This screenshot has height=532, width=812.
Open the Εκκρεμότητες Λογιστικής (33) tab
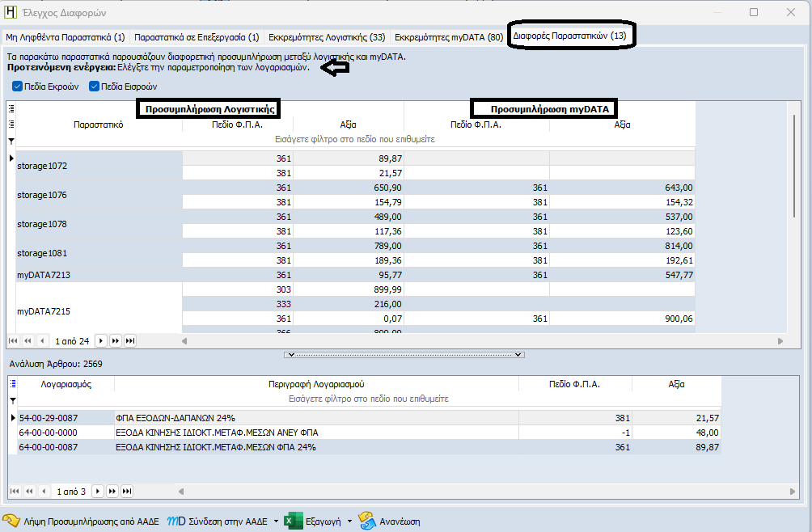(327, 37)
